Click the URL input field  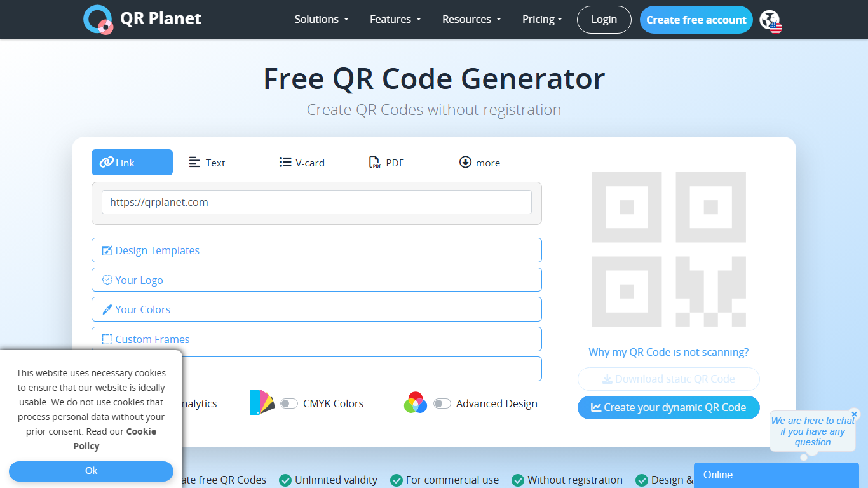tap(316, 202)
